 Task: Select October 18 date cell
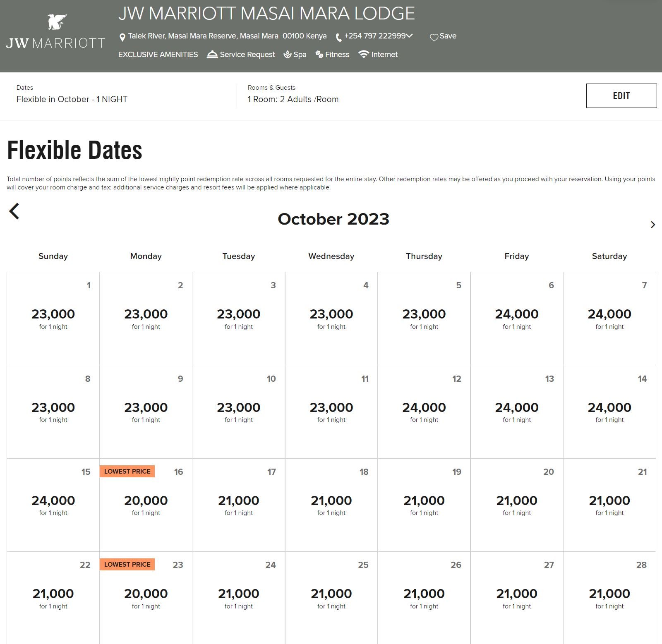click(331, 505)
